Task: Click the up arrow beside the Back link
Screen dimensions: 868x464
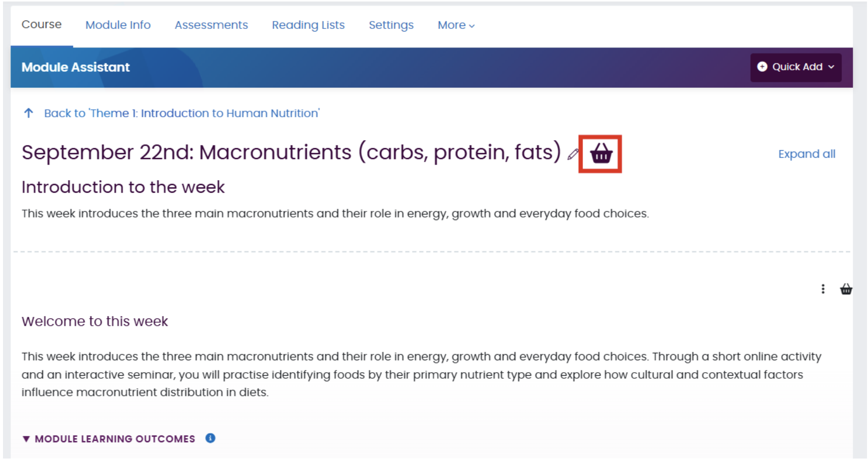Action: 28,113
